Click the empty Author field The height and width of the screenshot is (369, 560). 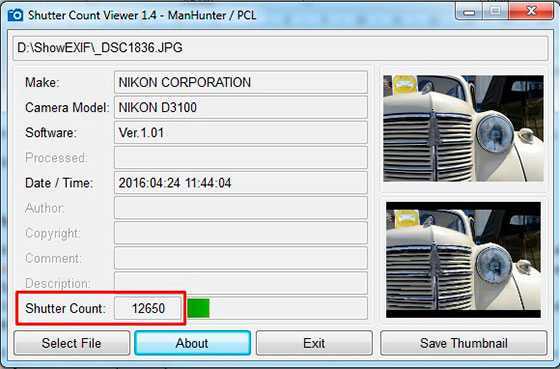[241, 208]
